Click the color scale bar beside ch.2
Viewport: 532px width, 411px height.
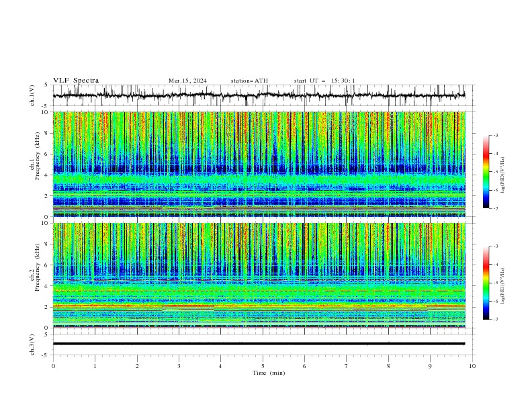pos(486,283)
